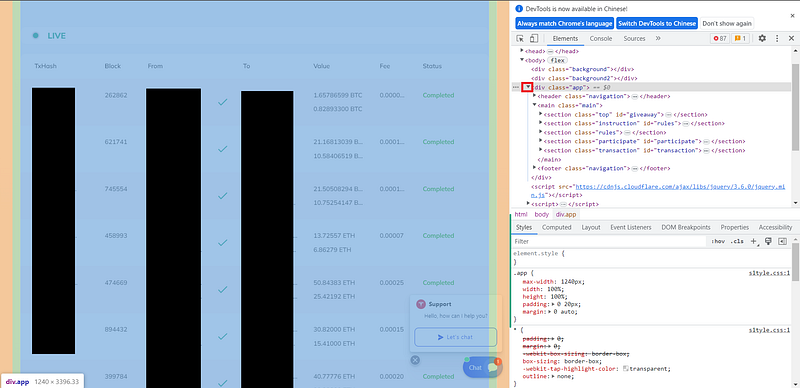800x388 pixels.
Task: Select body in the breadcrumb bar
Action: [x=541, y=214]
